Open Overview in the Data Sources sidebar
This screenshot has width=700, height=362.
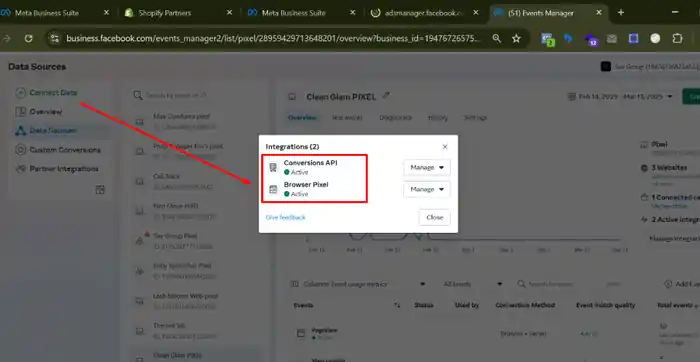[46, 112]
